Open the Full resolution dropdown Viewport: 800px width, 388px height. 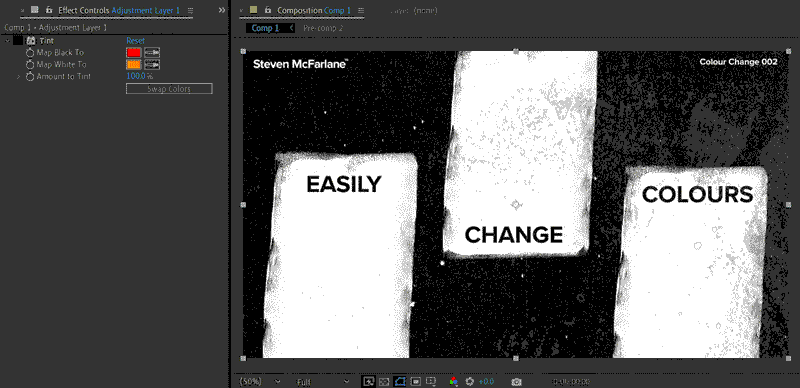[322, 381]
